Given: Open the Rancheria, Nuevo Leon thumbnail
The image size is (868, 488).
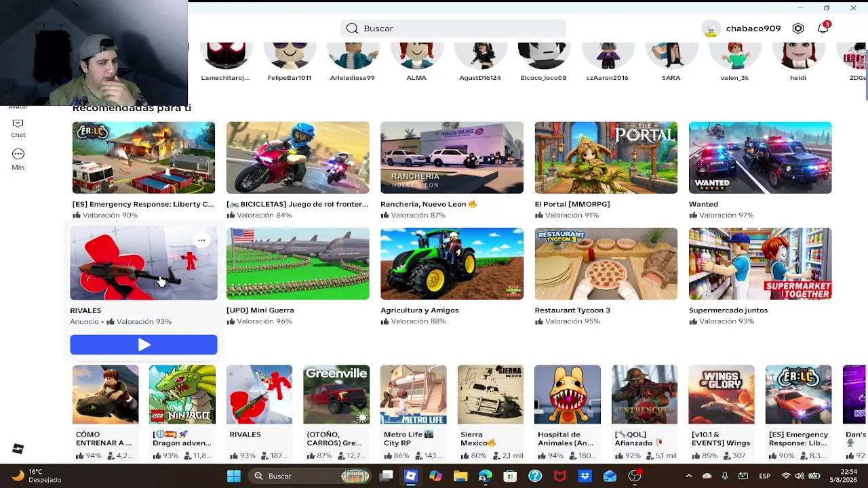Looking at the screenshot, I should pos(452,158).
